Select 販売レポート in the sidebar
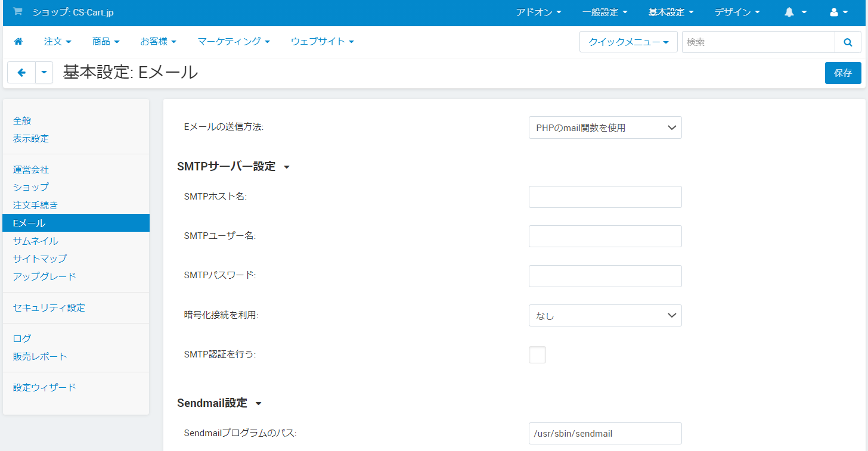The width and height of the screenshot is (868, 451). [x=40, y=356]
